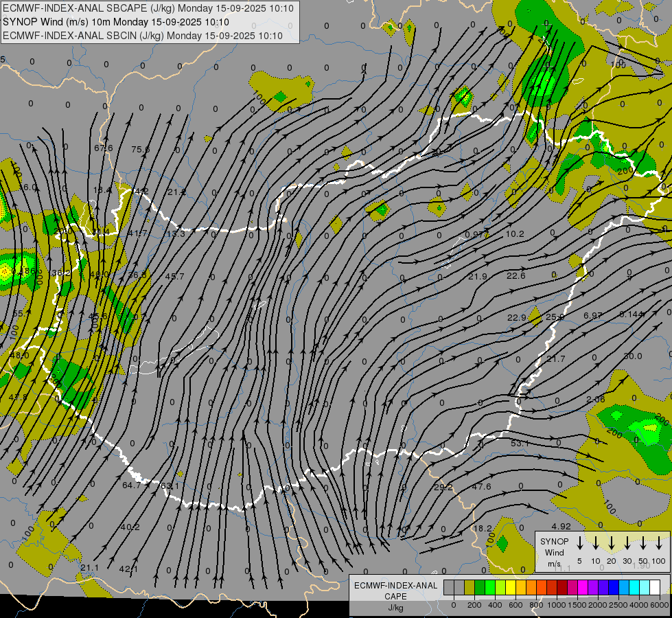672x618 pixels.
Task: Click the 200 tick label under the color bar
Action: point(474,605)
